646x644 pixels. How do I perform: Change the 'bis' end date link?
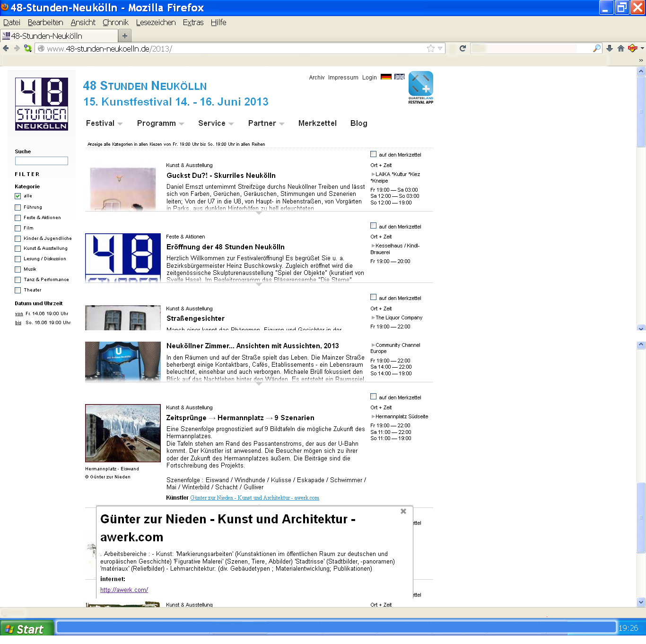point(18,323)
